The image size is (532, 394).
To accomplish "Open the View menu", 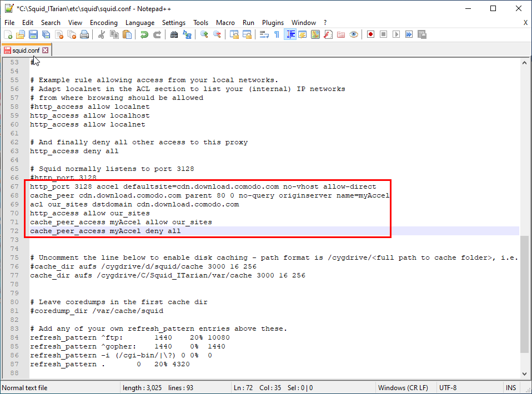I will pyautogui.click(x=75, y=23).
